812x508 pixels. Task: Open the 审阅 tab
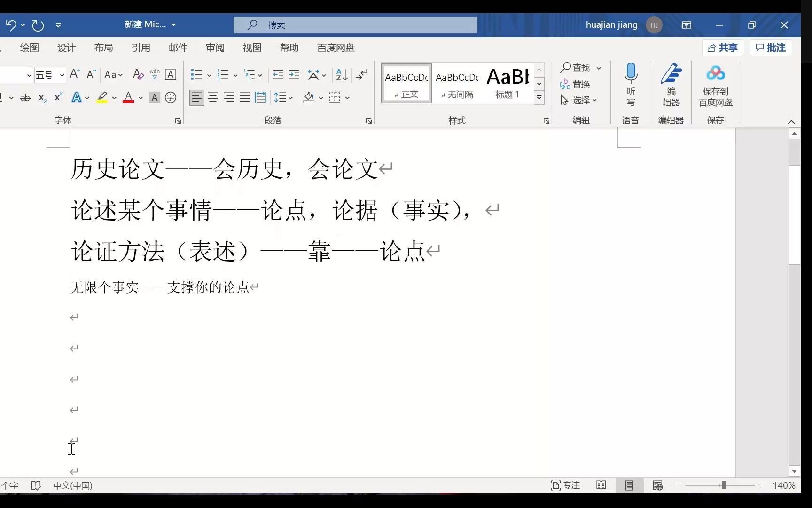[215, 48]
